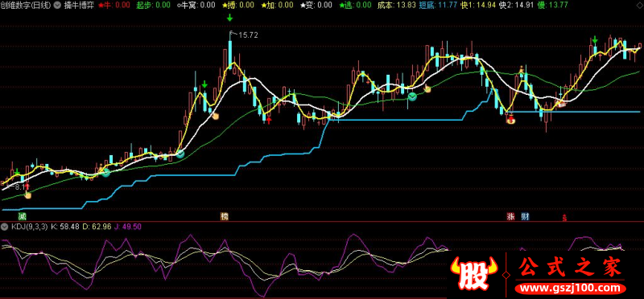Click the red 涨 event marker
Image resolution: width=644 pixels, height=299 pixels.
(x=511, y=216)
